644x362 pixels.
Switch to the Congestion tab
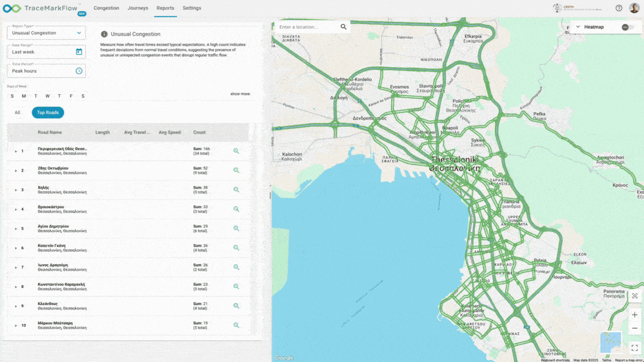(106, 8)
